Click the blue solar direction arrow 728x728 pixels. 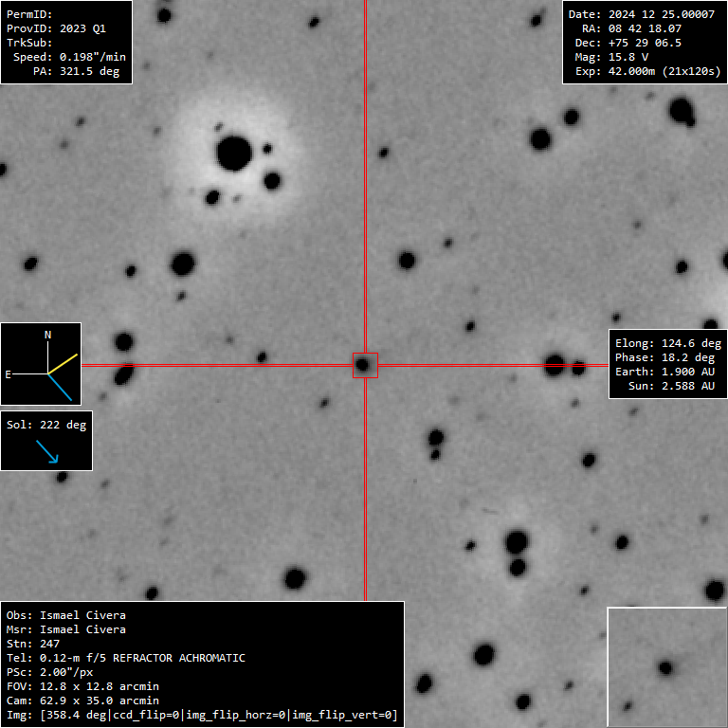[x=47, y=451]
